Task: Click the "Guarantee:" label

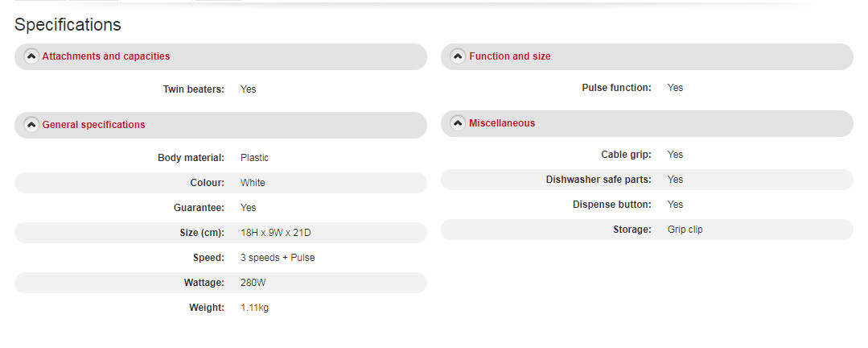Action: [199, 208]
